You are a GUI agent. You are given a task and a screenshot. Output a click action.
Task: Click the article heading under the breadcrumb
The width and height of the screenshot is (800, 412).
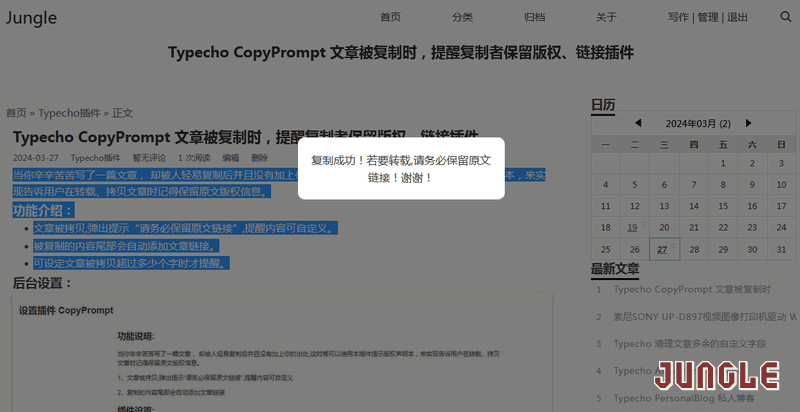tap(246, 137)
